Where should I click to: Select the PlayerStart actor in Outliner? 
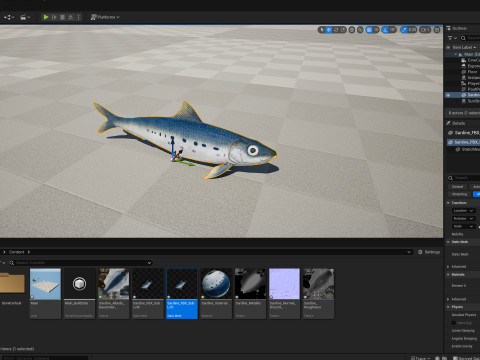[x=471, y=83]
